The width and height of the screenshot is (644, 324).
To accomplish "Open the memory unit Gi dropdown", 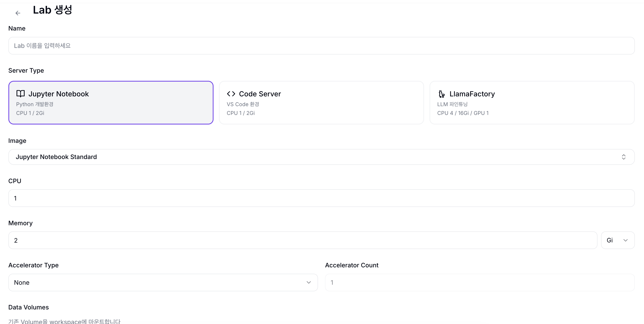I will [618, 240].
